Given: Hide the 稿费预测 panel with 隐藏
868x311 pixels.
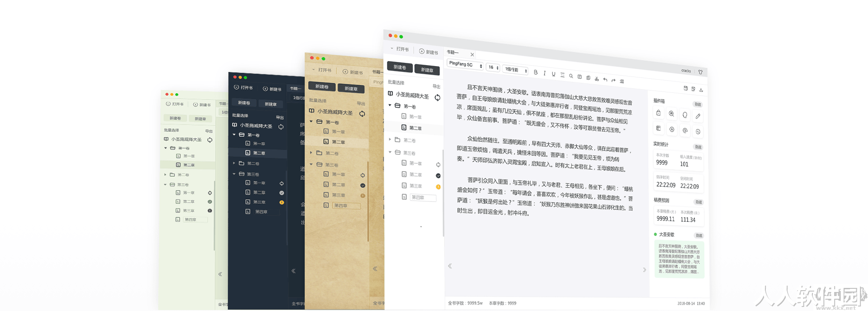Looking at the screenshot, I should point(698,202).
